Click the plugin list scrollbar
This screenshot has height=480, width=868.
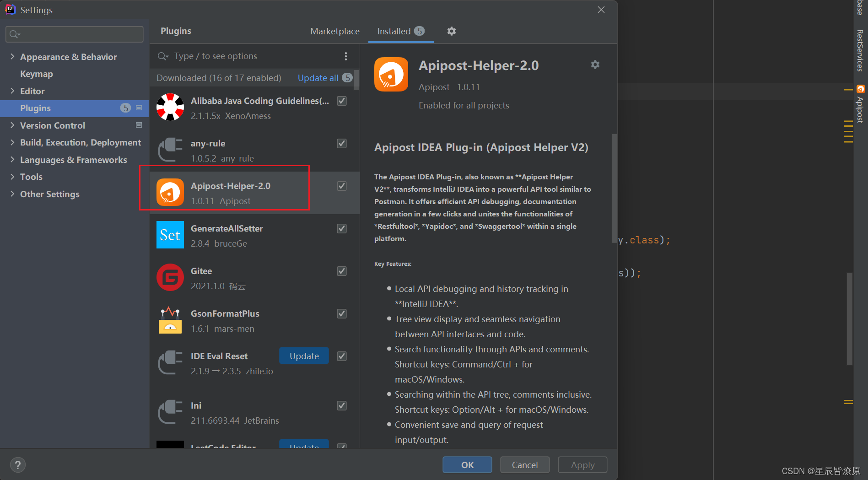tap(356, 80)
